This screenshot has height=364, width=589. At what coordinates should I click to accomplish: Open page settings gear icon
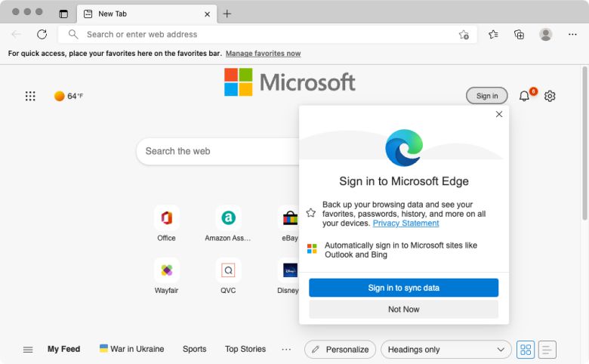click(550, 96)
